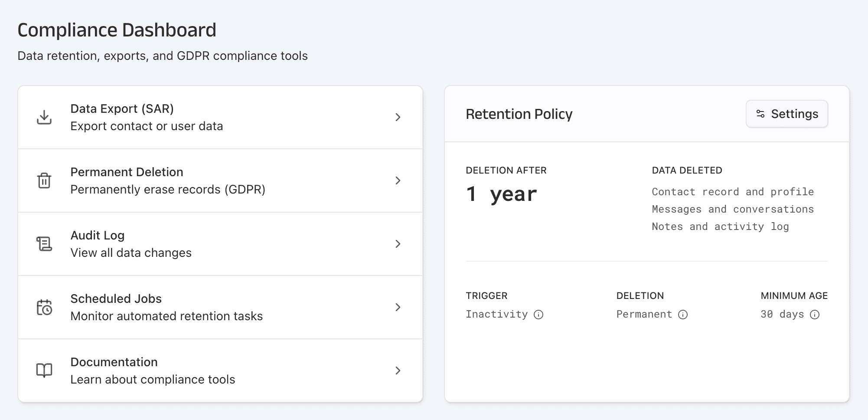Open Documentation via its chevron arrow
Image resolution: width=868 pixels, height=420 pixels.
(x=398, y=371)
